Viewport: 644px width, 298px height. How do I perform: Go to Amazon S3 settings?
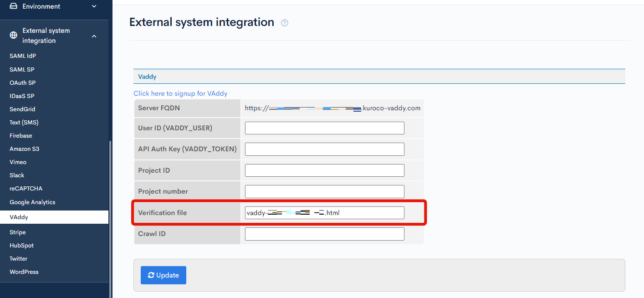(24, 149)
